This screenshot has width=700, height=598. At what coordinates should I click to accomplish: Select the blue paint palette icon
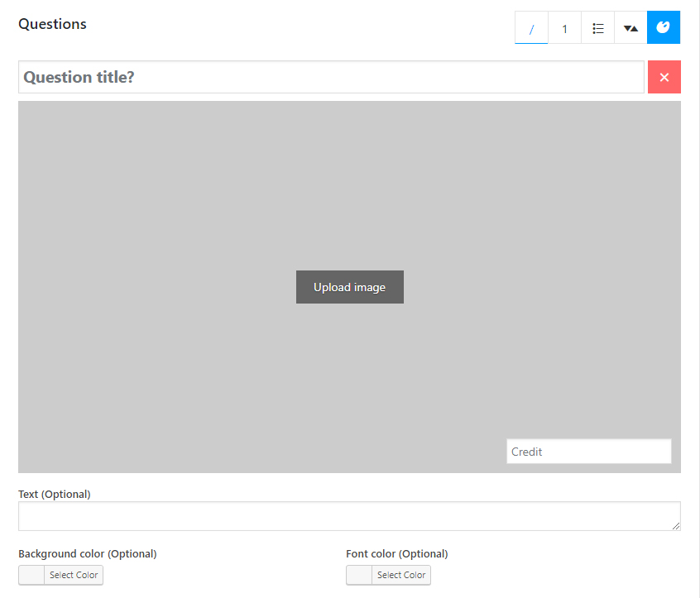pos(664,28)
